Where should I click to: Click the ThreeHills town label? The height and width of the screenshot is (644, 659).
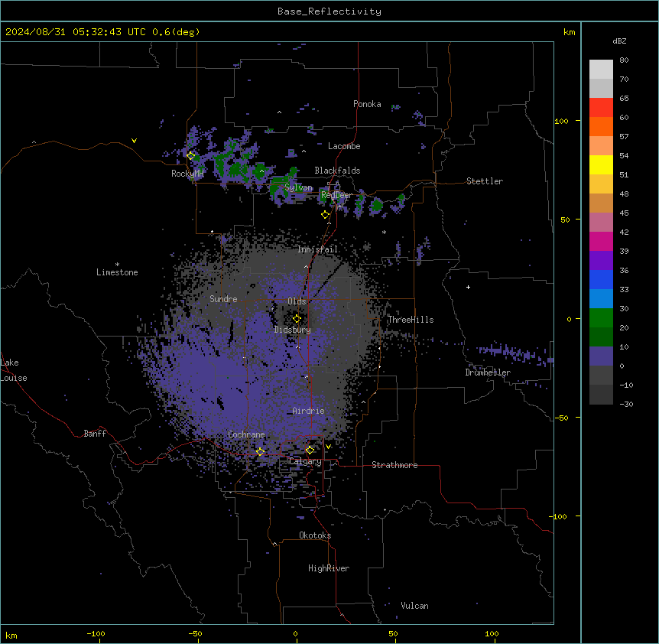coord(411,320)
